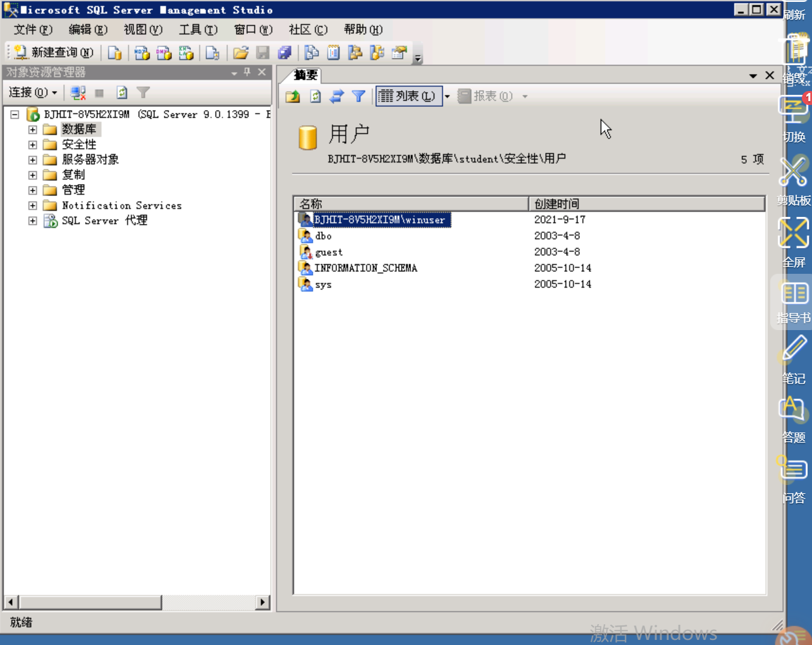
Task: Click the grayed Save disk icon
Action: (x=262, y=52)
